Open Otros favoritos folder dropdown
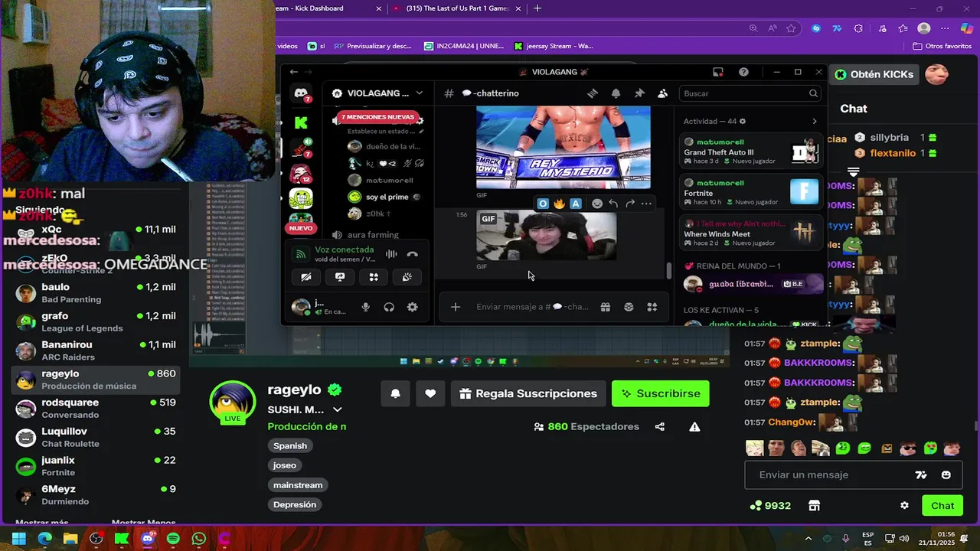980x551 pixels. [x=942, y=46]
